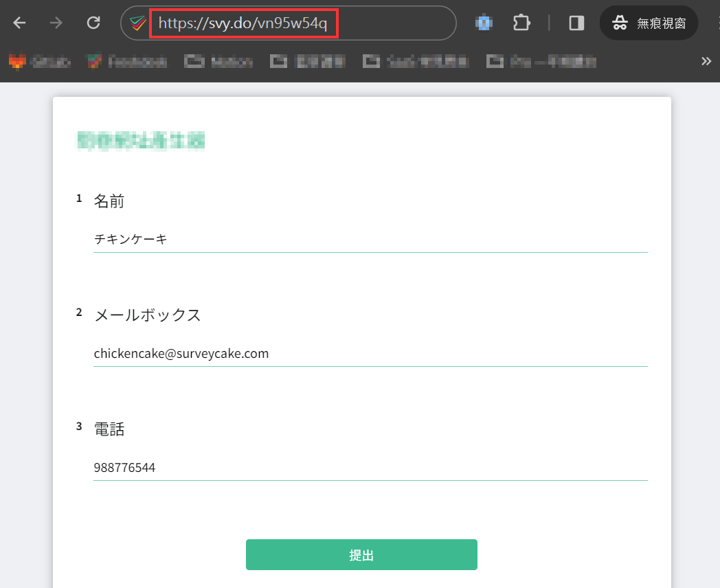Image resolution: width=720 pixels, height=588 pixels.
Task: Click the 名前 name field
Action: pos(370,239)
